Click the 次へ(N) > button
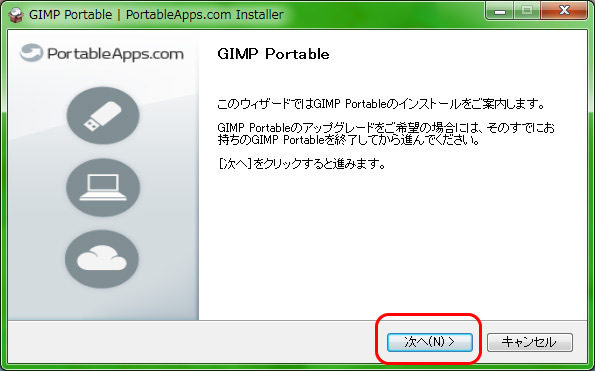 tap(430, 342)
